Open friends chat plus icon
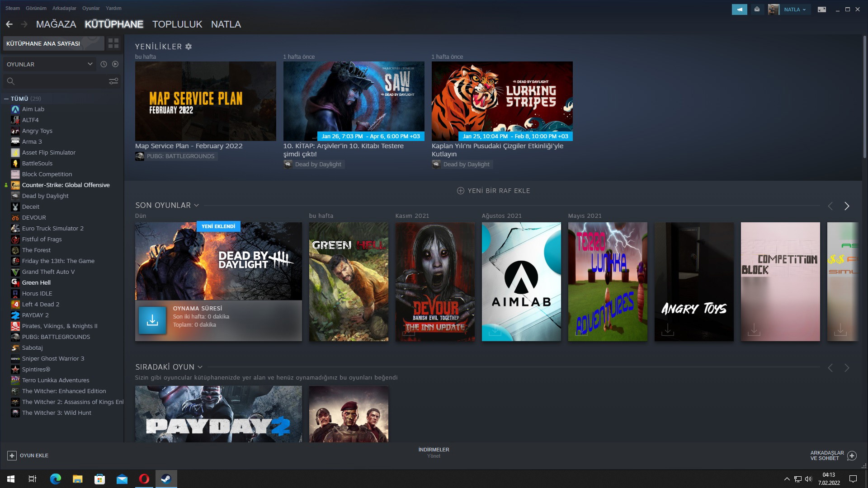 pos(852,455)
